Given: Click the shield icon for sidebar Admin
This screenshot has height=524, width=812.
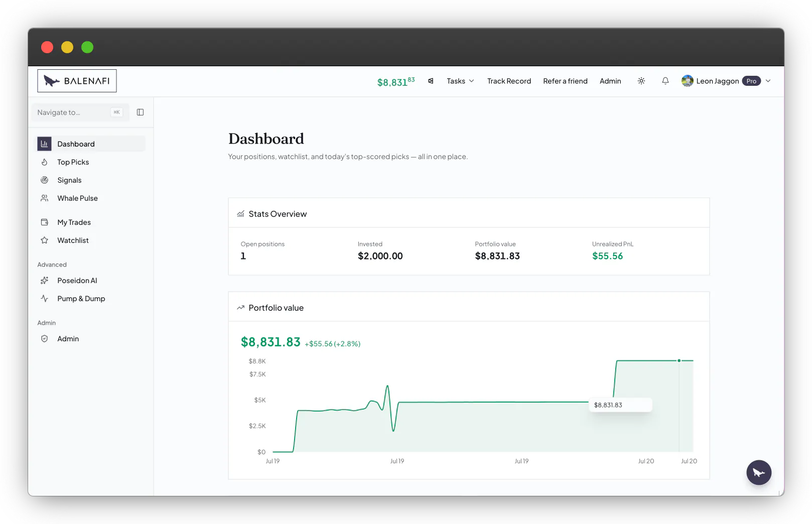Looking at the screenshot, I should [45, 339].
